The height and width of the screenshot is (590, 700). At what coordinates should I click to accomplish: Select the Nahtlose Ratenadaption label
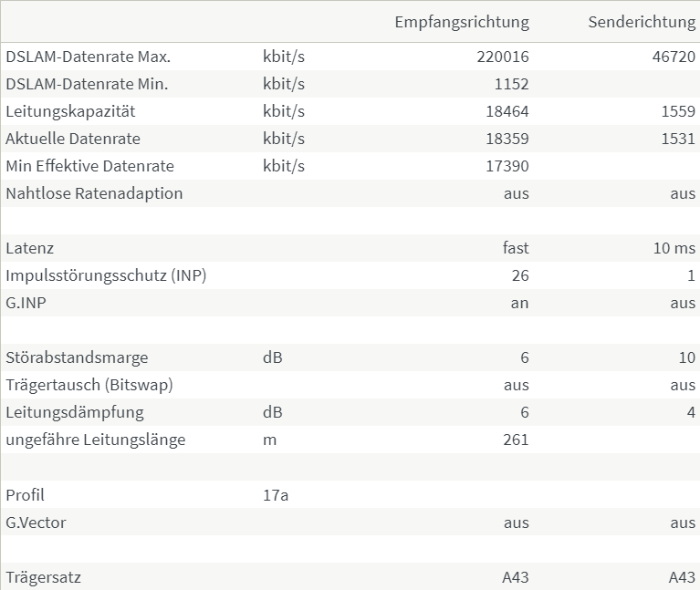(94, 193)
